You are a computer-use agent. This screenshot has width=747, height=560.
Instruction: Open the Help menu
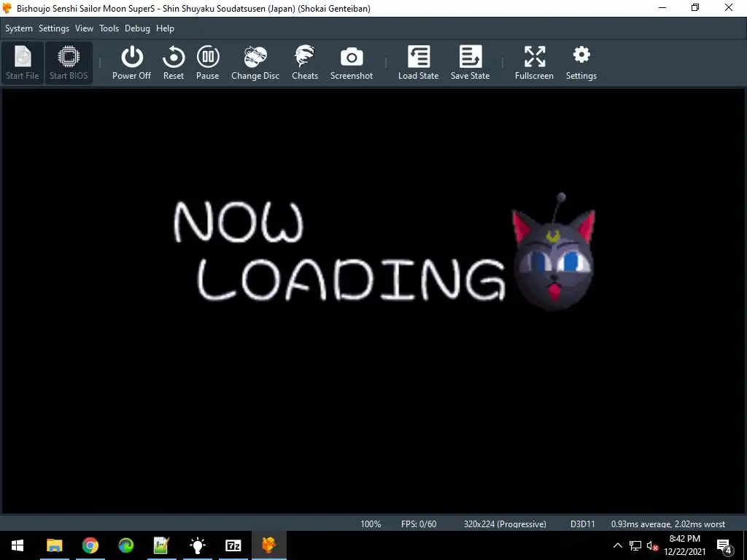click(x=166, y=28)
